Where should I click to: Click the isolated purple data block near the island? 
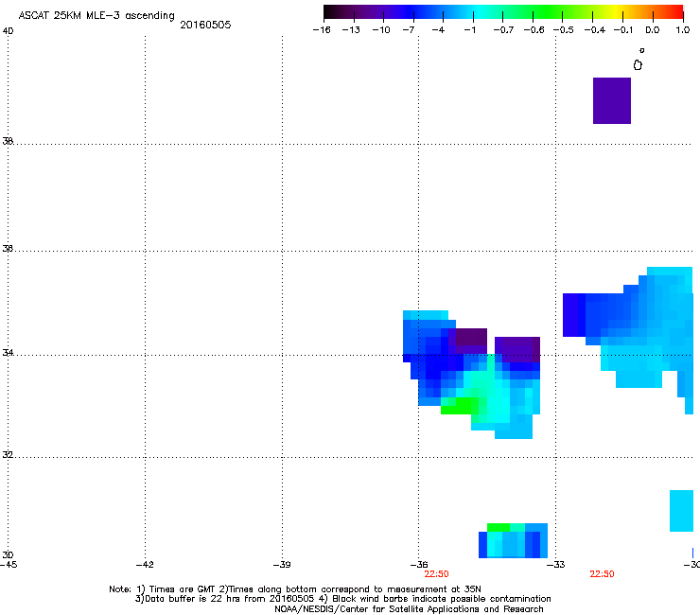point(612,100)
